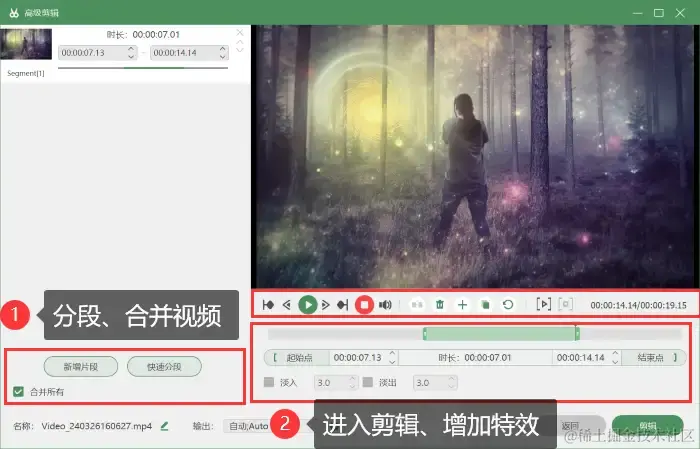Increase the timeline start point time
This screenshot has height=449, width=700.
point(392,353)
